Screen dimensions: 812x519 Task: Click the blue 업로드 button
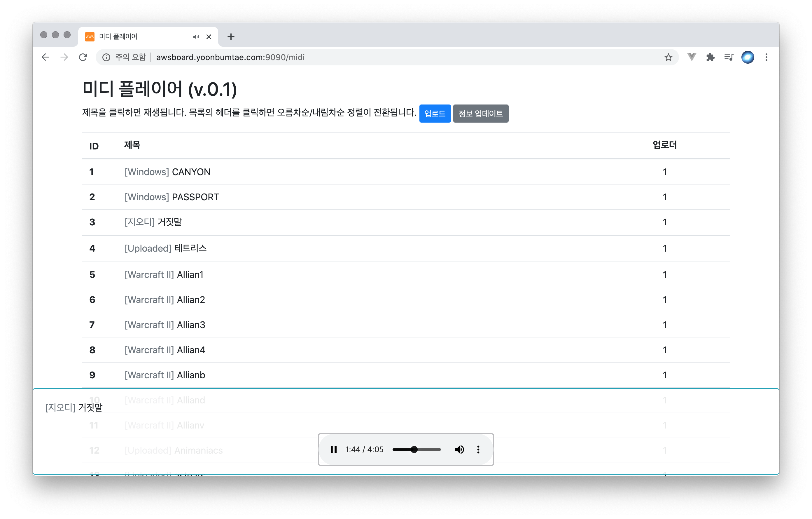pyautogui.click(x=435, y=114)
